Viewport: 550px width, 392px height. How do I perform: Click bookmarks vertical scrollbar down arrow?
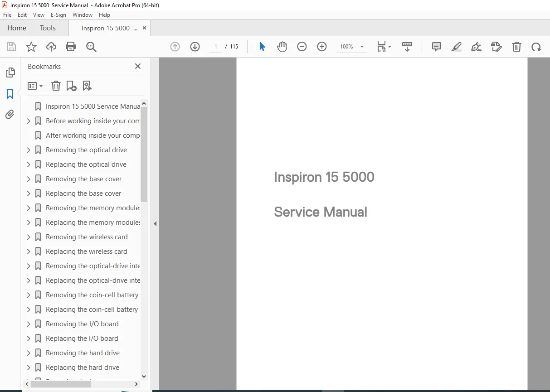(x=144, y=376)
